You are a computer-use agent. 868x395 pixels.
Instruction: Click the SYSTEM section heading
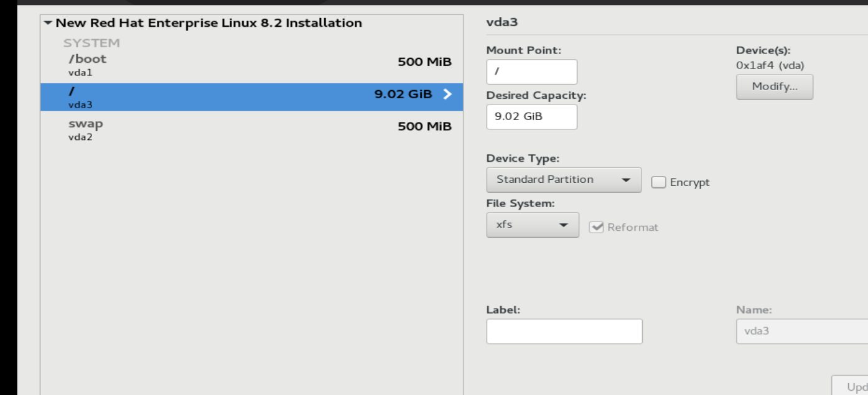tap(91, 43)
